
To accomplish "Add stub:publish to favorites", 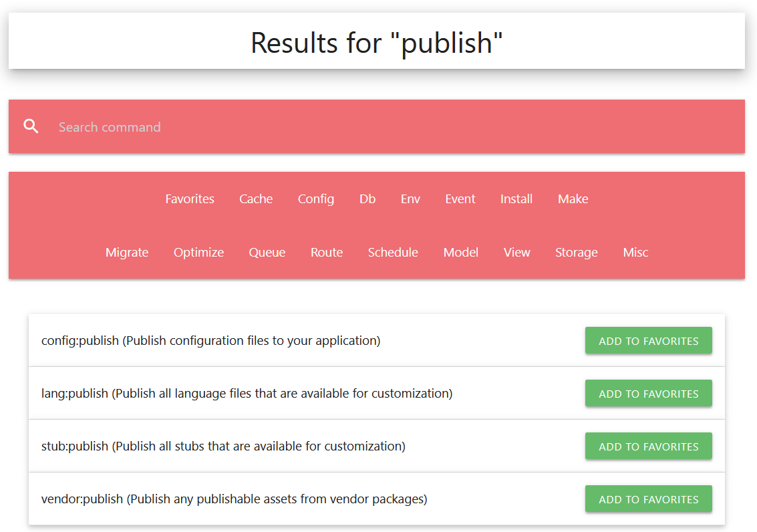I will [x=648, y=446].
